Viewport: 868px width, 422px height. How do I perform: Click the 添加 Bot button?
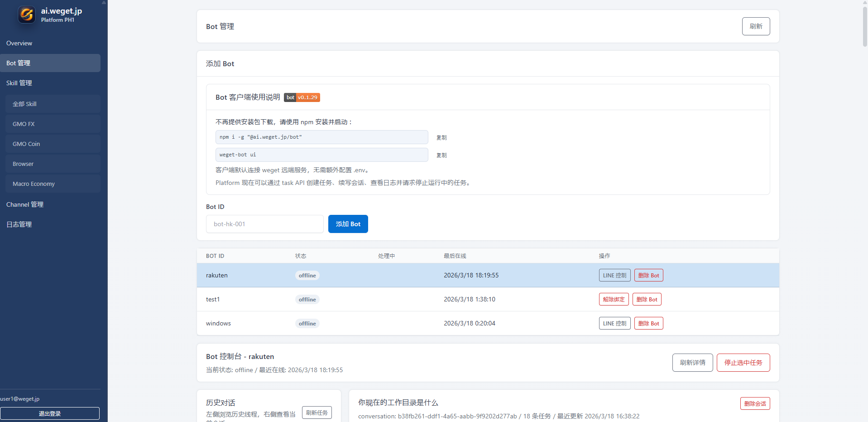pyautogui.click(x=348, y=224)
